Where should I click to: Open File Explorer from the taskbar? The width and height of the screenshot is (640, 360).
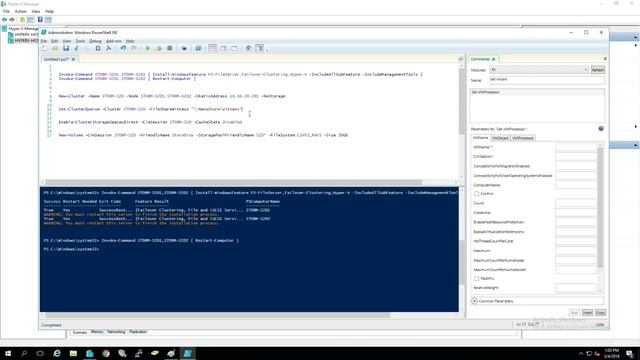point(73,353)
